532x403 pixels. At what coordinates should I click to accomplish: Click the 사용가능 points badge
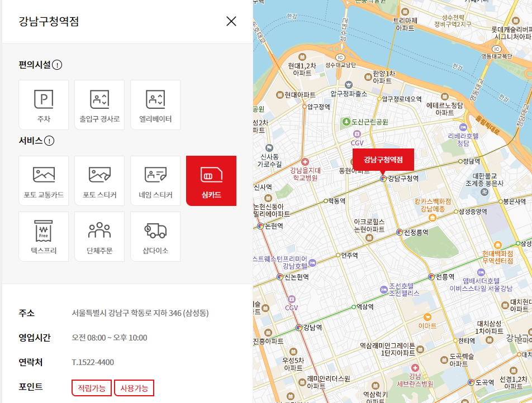point(134,388)
